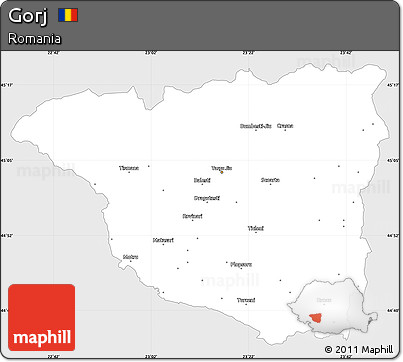Screen dimensions: 403x362
Task: Click the Romanian flag icon
Action: [68, 15]
